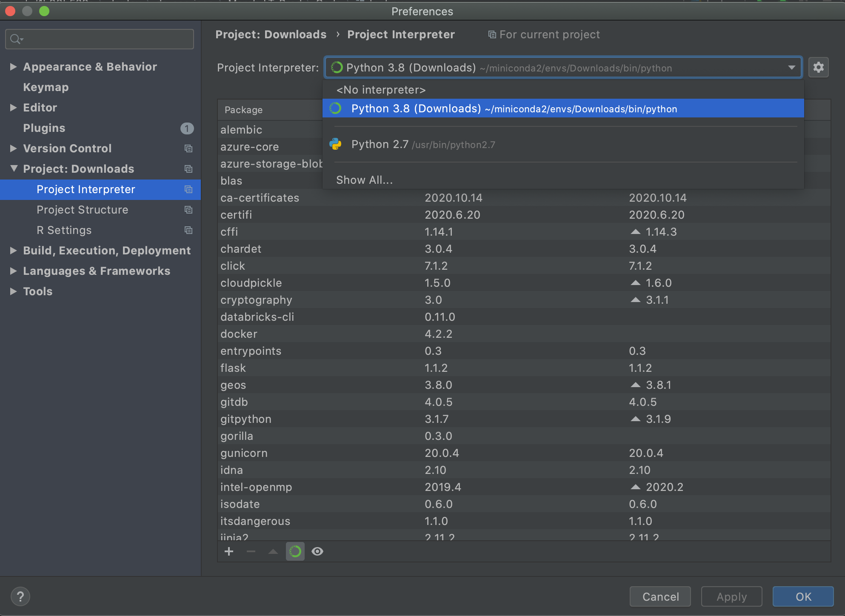Open the interpreter settings gear
Image resolution: width=845 pixels, height=616 pixels.
pyautogui.click(x=818, y=67)
